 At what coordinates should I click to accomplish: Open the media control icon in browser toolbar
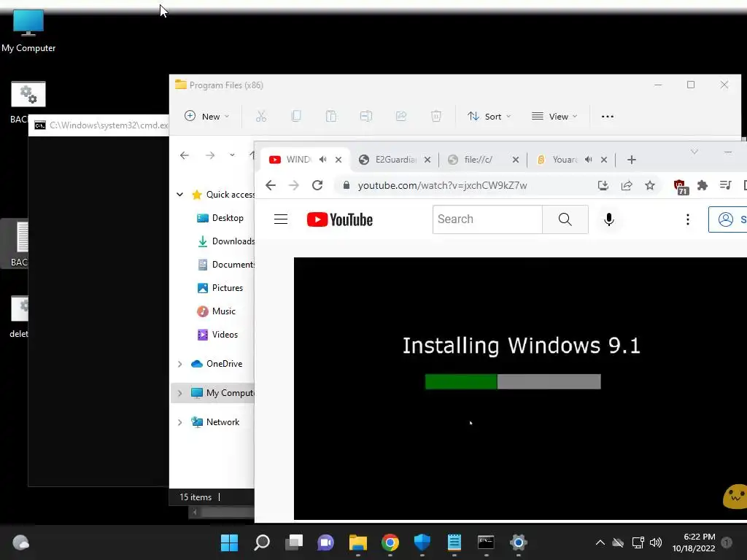pos(726,185)
